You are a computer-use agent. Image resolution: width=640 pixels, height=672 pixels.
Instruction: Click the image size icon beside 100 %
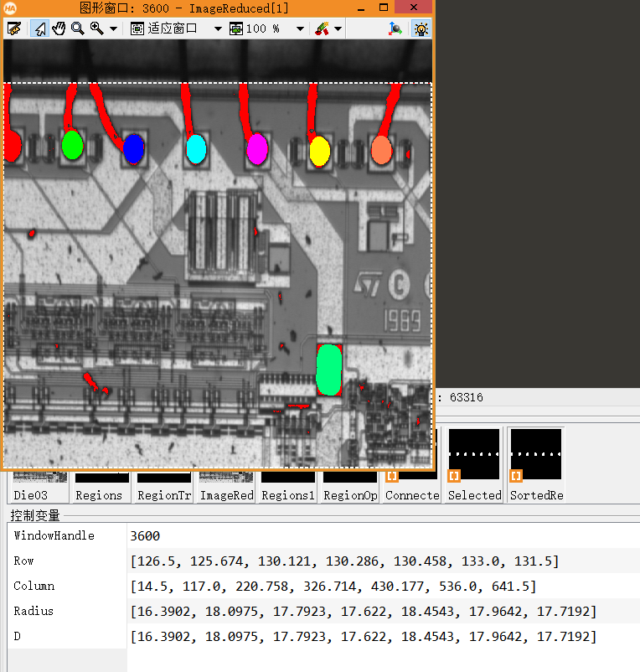[236, 29]
